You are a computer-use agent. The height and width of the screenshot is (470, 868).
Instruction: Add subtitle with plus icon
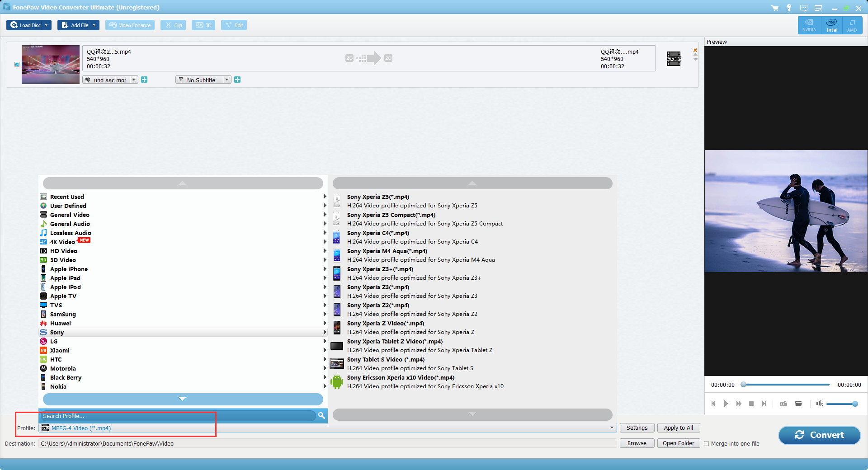[x=237, y=80]
